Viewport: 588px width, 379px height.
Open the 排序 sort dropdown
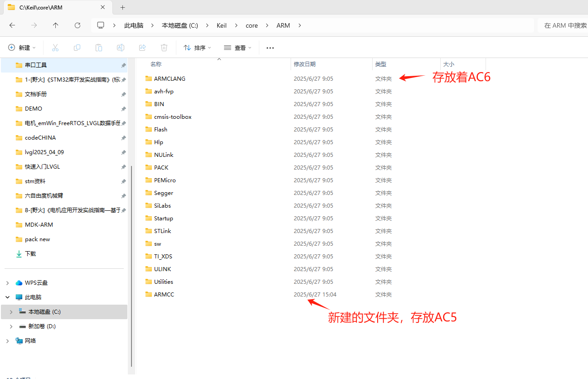(x=196, y=47)
